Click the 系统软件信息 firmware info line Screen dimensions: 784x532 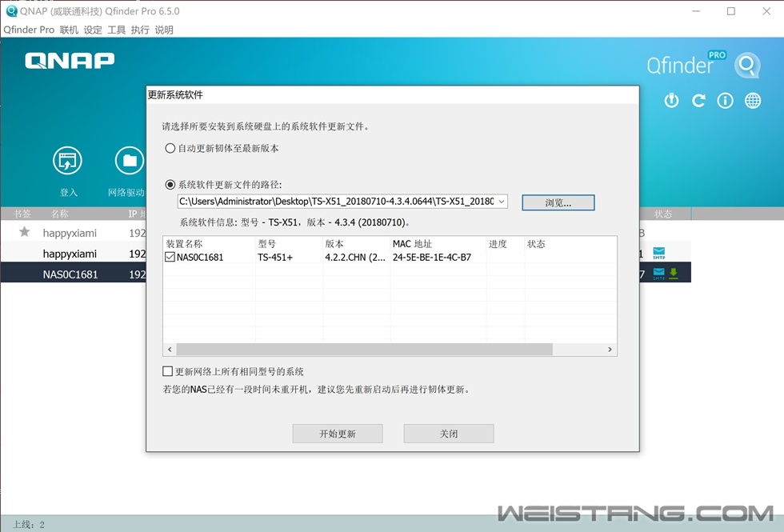pos(295,222)
